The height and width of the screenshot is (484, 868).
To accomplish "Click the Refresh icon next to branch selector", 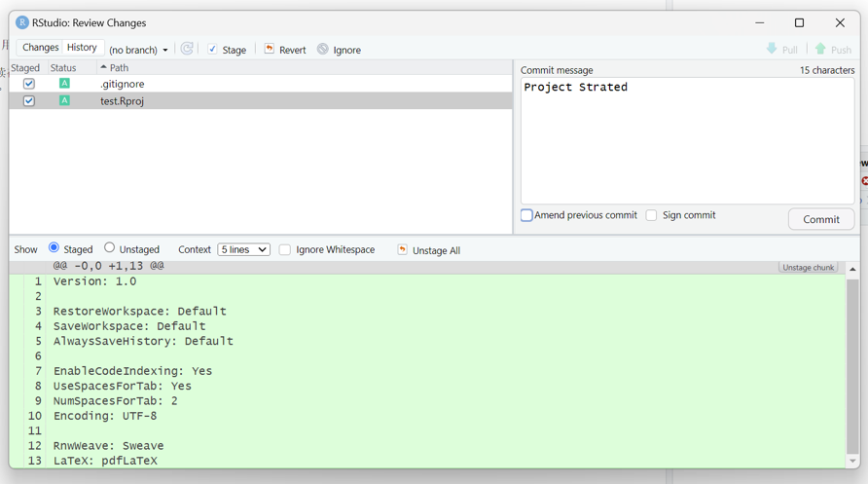I will [x=187, y=49].
